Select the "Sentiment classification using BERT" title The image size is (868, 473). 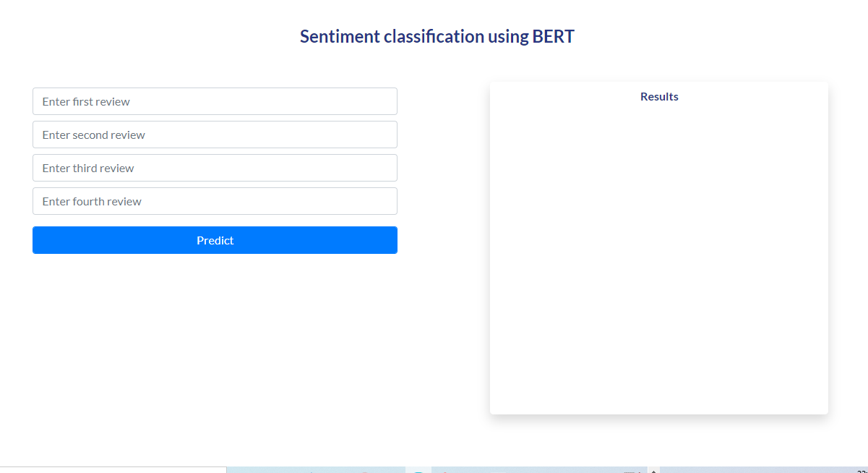[x=437, y=36]
